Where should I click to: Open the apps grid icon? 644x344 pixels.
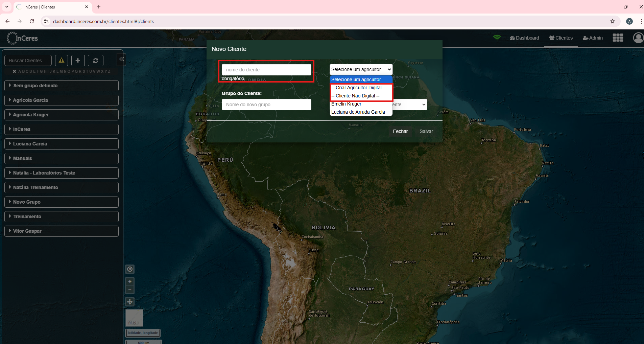point(618,38)
